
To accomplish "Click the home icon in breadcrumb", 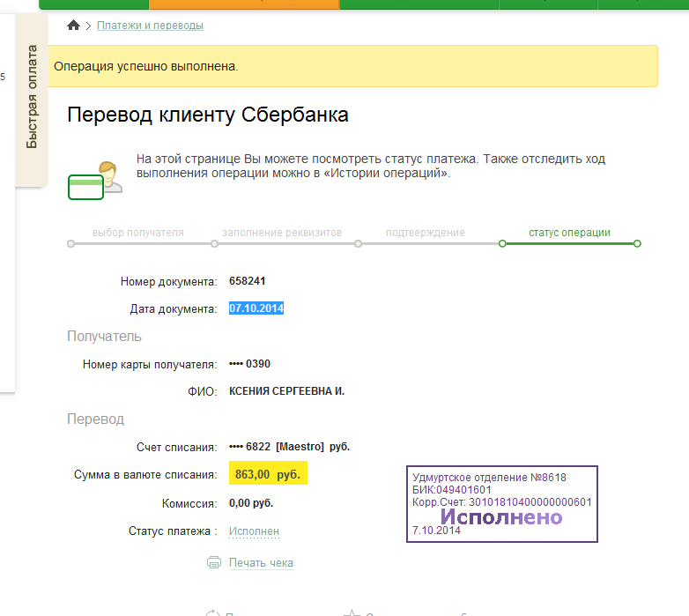I will 73,25.
